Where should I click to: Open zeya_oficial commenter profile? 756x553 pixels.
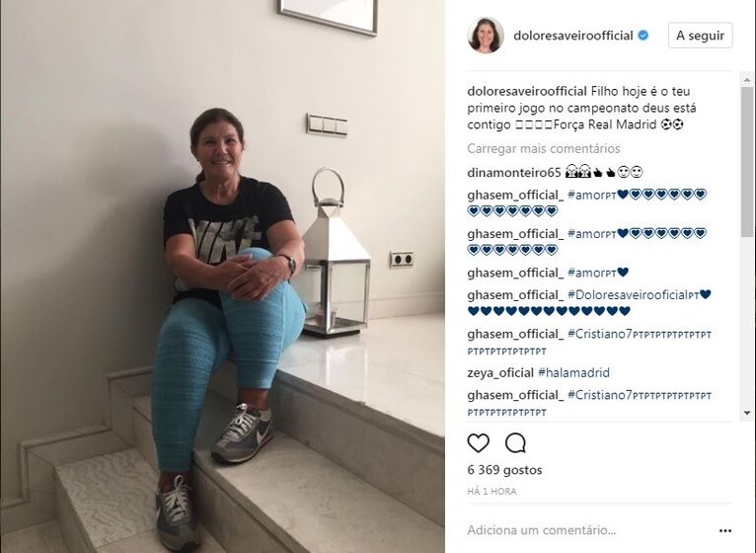[x=500, y=372]
